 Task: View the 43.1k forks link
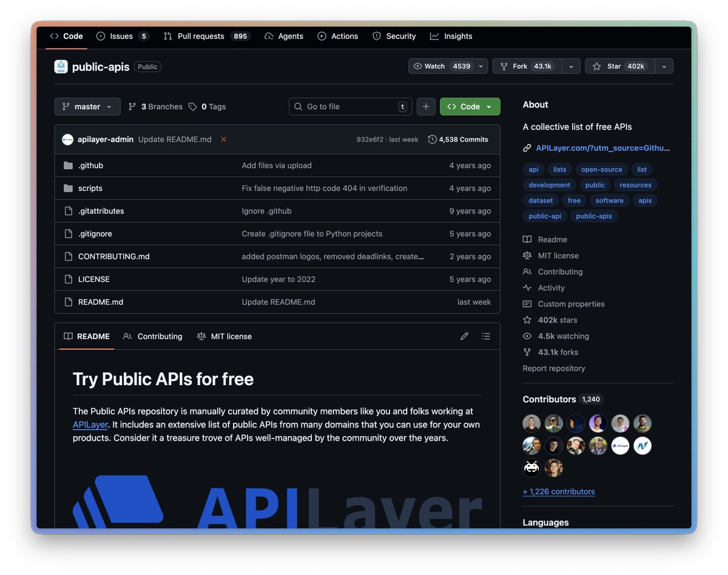click(551, 352)
